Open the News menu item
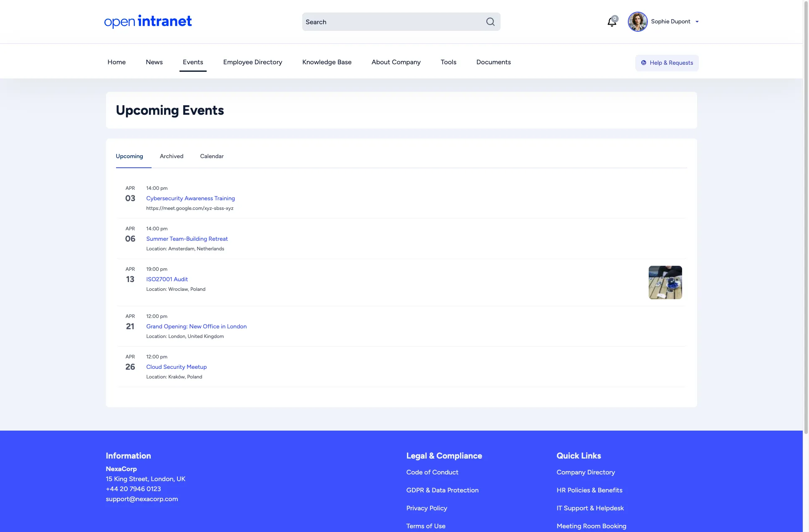The image size is (809, 532). (154, 62)
